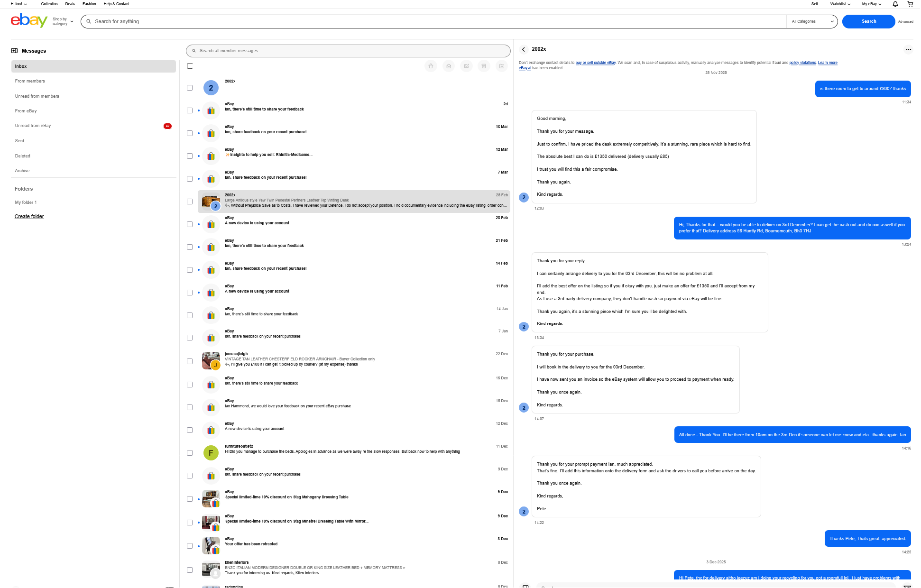
Task: Click eBay icon on 12 Mar insights message
Action: pos(211,156)
